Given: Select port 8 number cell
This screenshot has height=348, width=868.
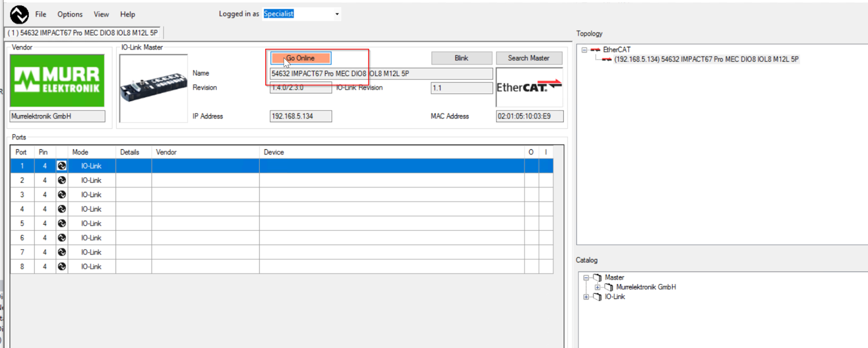Looking at the screenshot, I should coord(22,267).
